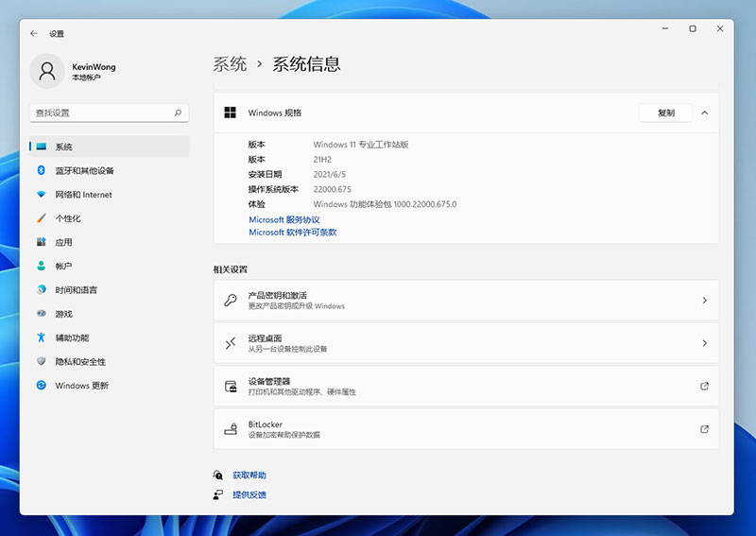Click the 时间和语言 globe icon
756x536 pixels.
[42, 289]
